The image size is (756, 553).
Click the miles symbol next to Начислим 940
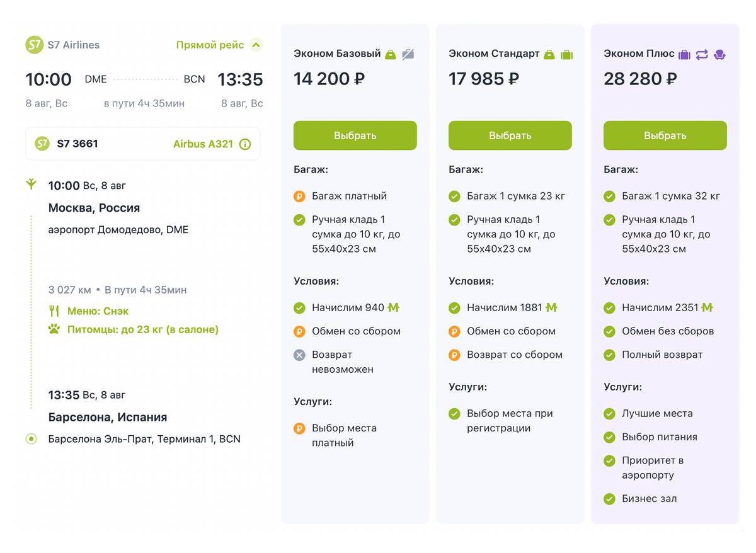tap(394, 308)
